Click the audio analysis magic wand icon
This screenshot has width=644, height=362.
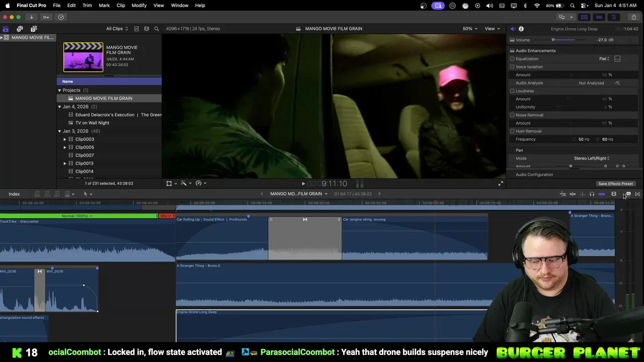click(x=617, y=83)
